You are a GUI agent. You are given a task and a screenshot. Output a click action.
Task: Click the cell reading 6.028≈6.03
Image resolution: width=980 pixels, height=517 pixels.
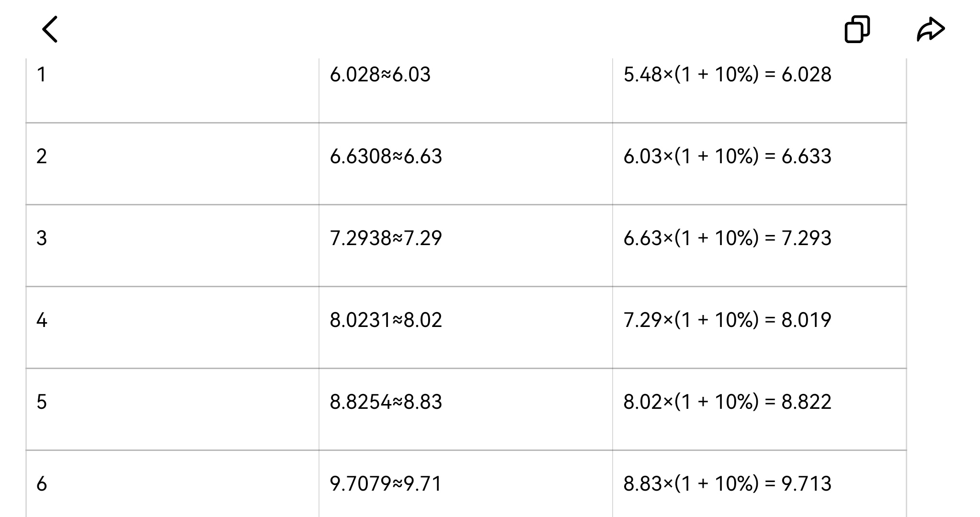380,75
